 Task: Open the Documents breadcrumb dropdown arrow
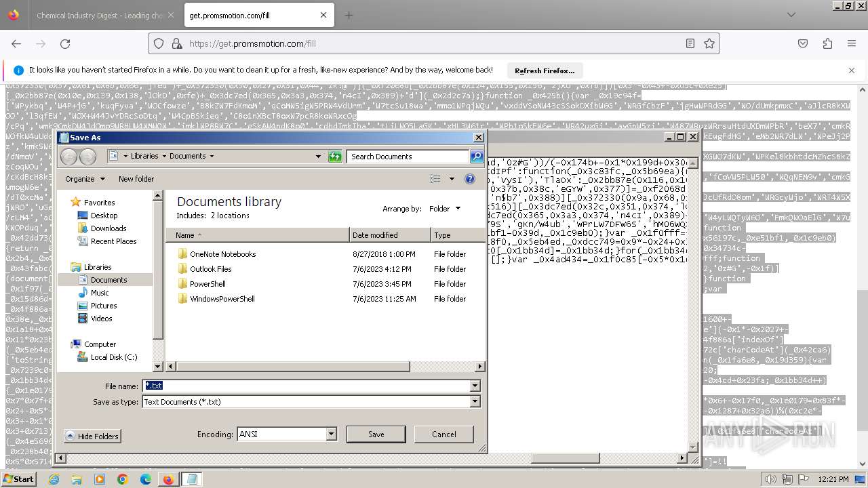tap(212, 156)
